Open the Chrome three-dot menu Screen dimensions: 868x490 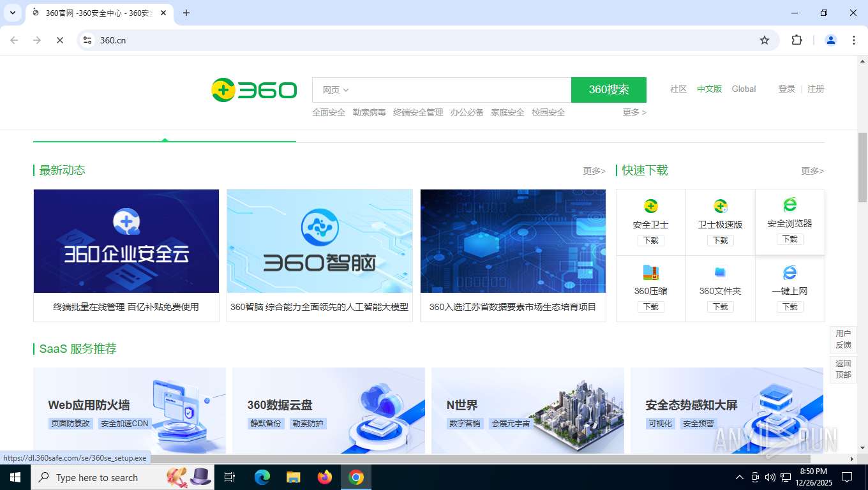pos(853,40)
